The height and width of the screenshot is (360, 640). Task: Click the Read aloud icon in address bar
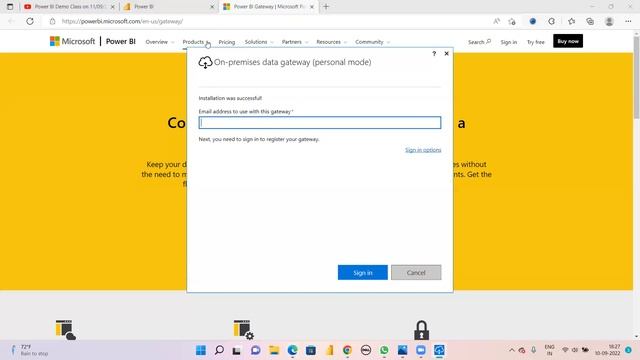496,21
